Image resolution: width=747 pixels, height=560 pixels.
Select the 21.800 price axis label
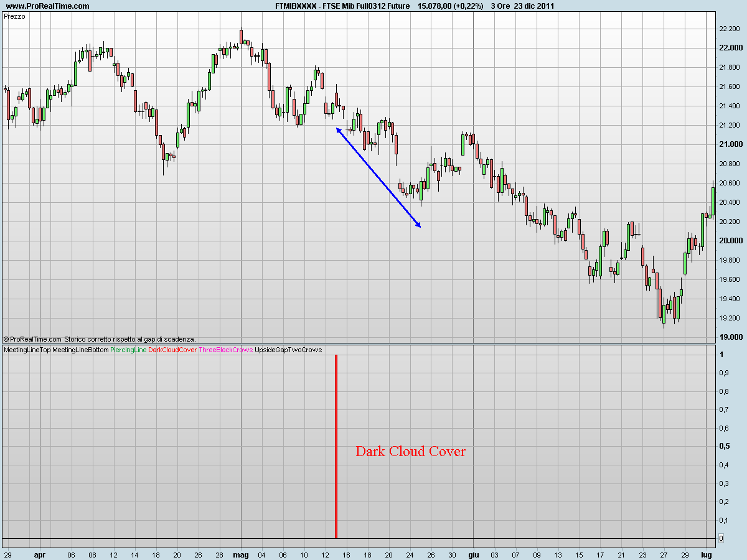(x=730, y=67)
